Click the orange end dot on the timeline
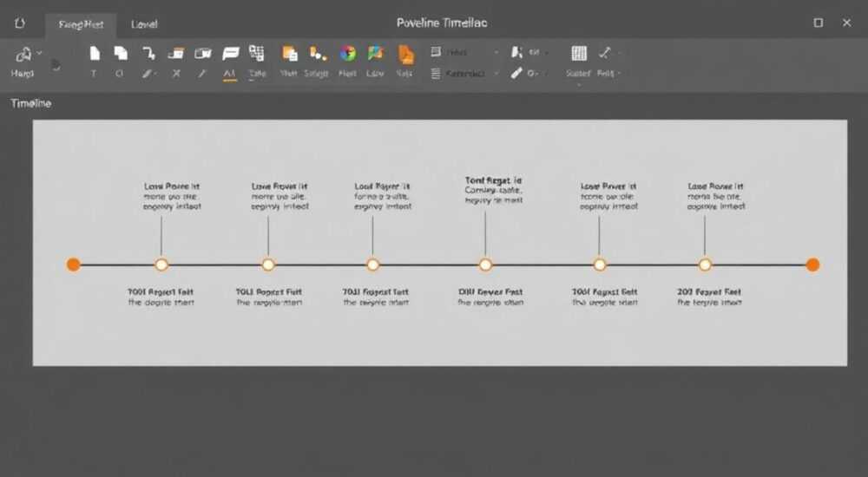Image resolution: width=868 pixels, height=477 pixels. (812, 265)
